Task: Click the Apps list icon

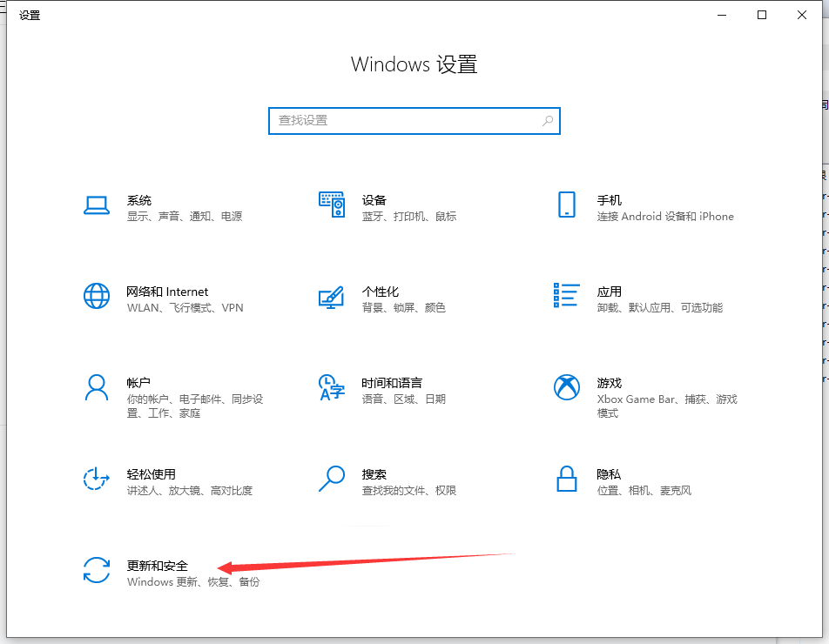Action: point(567,295)
